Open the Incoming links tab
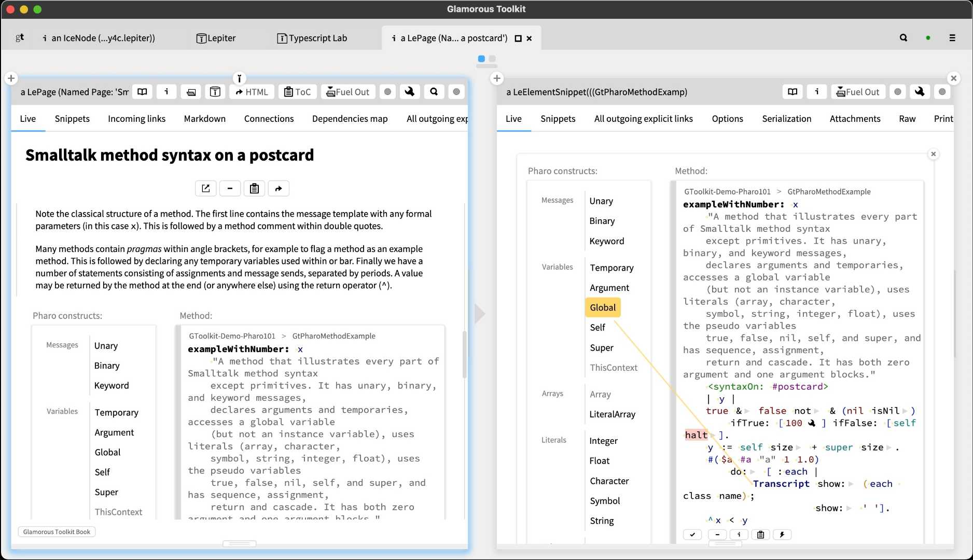 click(136, 119)
